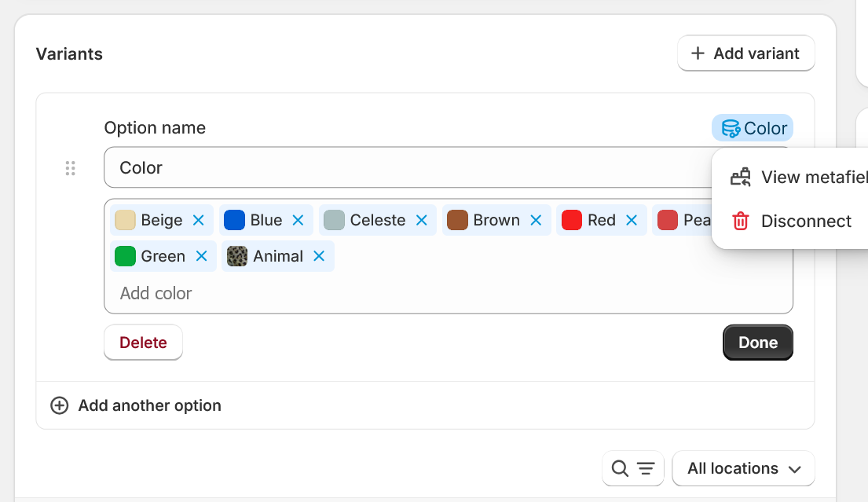Click the Add variant button
The width and height of the screenshot is (868, 502).
(745, 54)
